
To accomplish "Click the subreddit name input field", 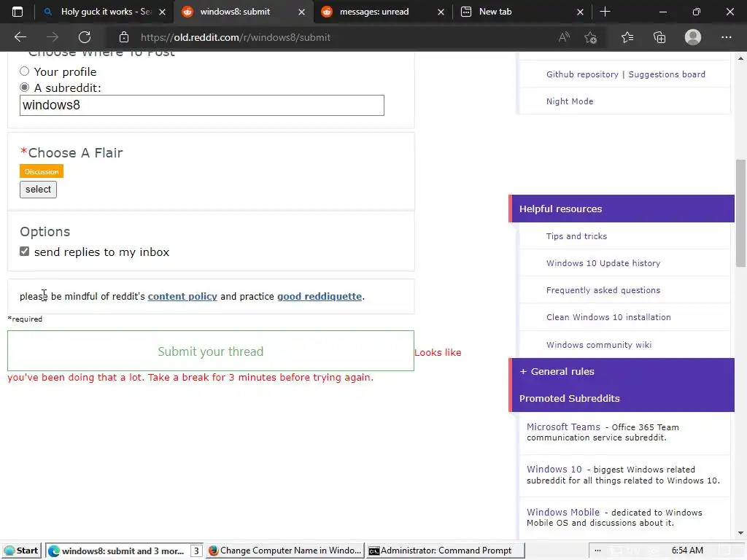I will (x=201, y=105).
